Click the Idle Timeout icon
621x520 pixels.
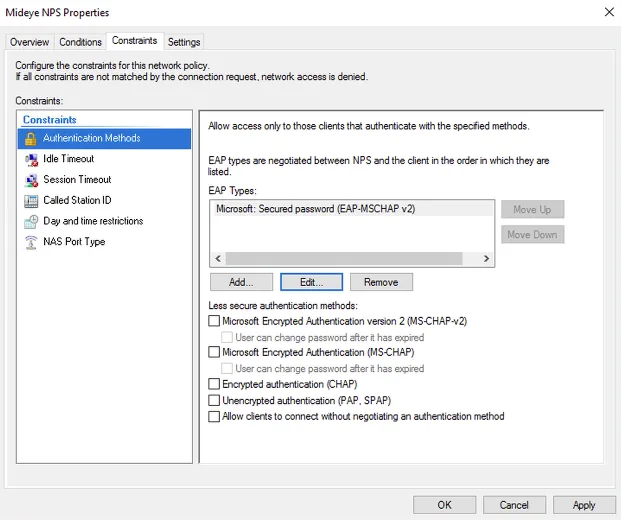pos(31,159)
